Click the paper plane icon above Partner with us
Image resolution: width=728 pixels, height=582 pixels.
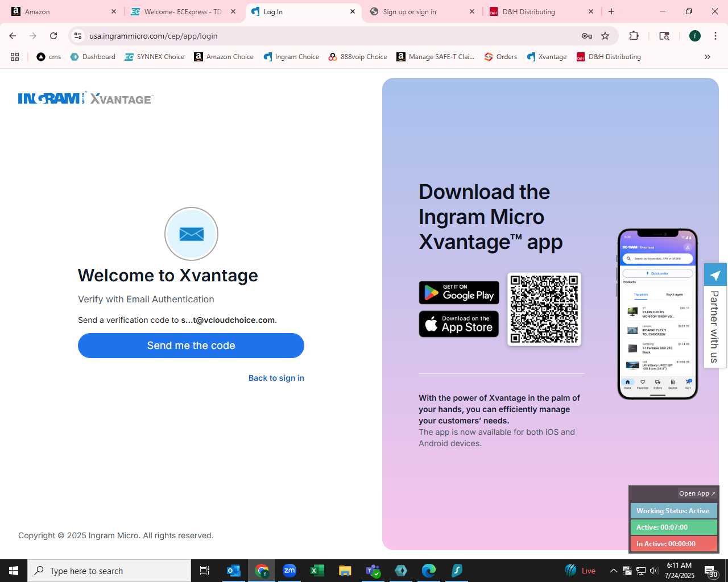coord(715,275)
